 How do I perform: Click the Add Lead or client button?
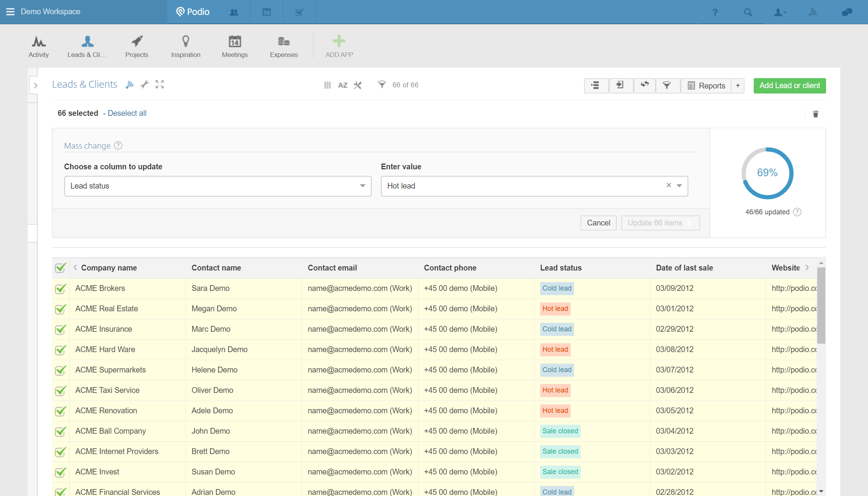pyautogui.click(x=790, y=85)
